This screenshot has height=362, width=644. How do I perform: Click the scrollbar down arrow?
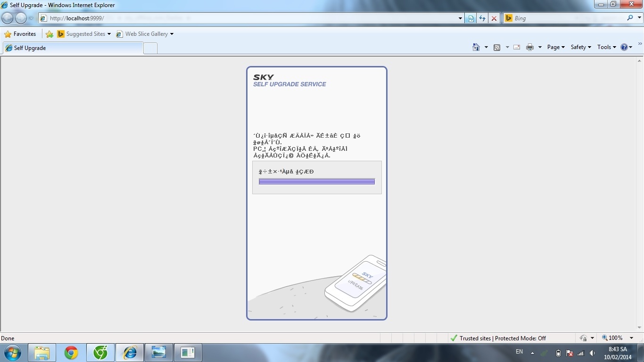click(x=640, y=328)
